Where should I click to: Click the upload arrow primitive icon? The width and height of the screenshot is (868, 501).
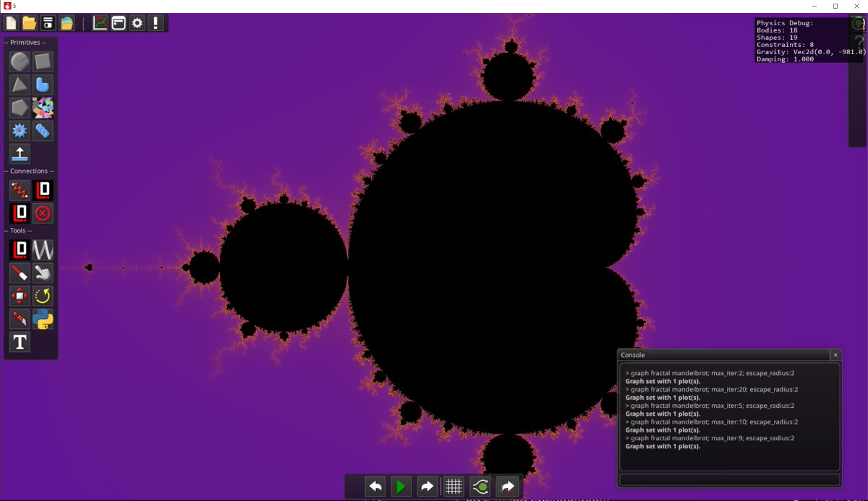click(x=20, y=154)
